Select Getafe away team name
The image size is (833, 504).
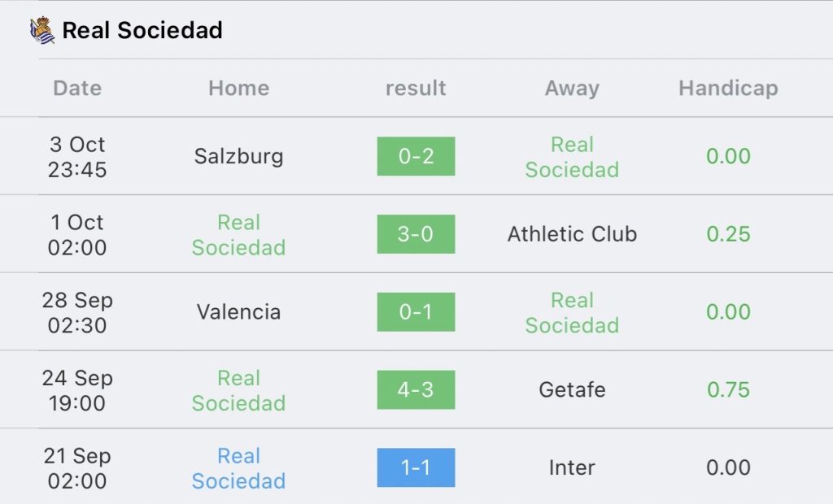tap(572, 390)
